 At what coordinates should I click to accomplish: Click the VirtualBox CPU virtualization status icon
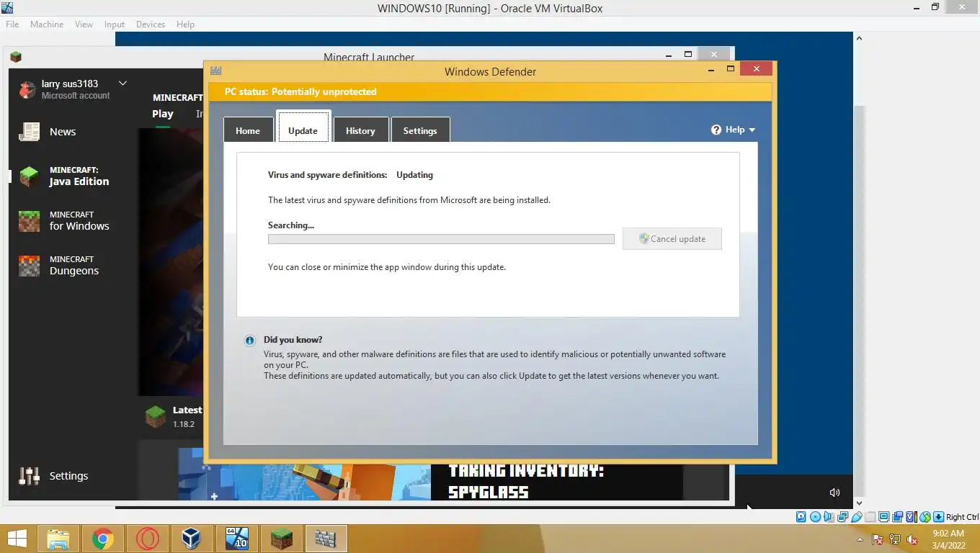click(x=912, y=517)
